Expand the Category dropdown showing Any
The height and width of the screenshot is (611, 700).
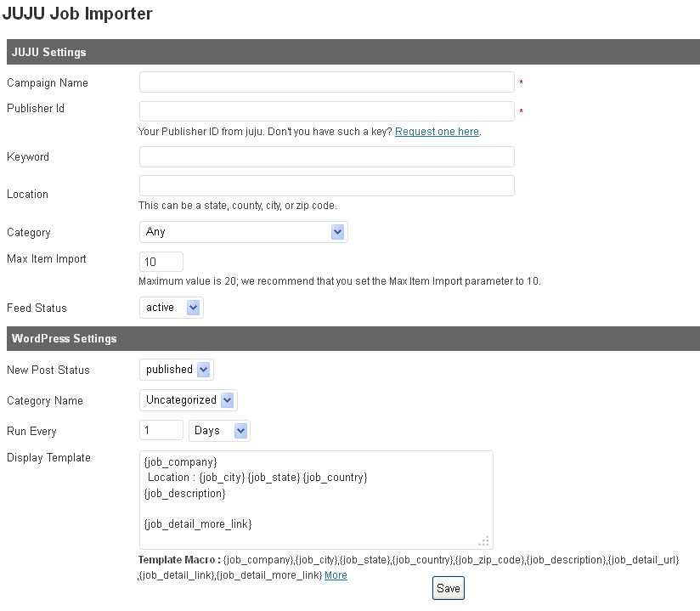[x=243, y=232]
